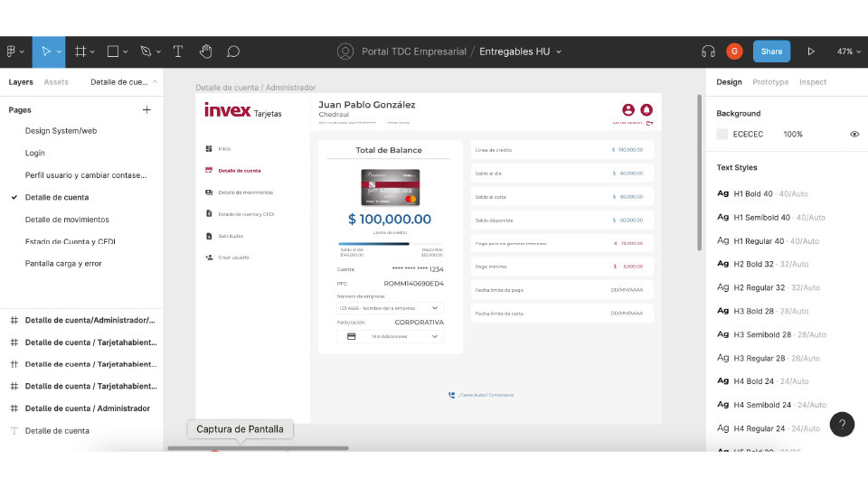This screenshot has width=868, height=488.
Task: Click the phone contact icon in the design
Action: (452, 395)
